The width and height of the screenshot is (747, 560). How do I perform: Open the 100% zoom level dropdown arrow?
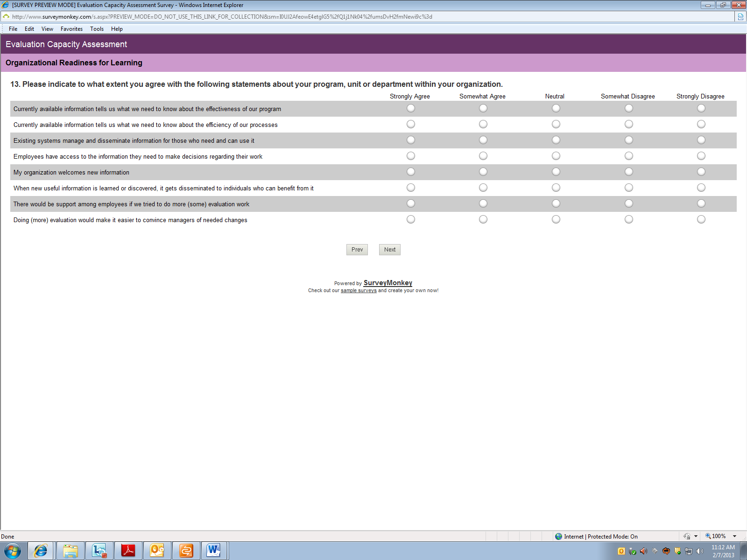(734, 536)
